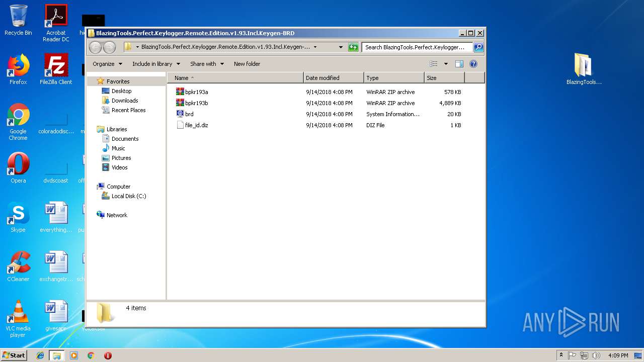Open the Start menu
This screenshot has width=644, height=362.
coord(14,355)
